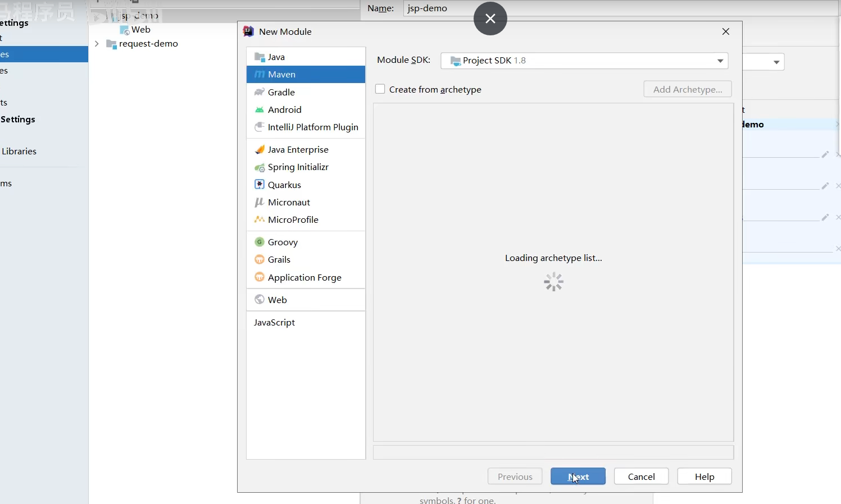This screenshot has width=841, height=504.
Task: Click the Next button
Action: click(x=578, y=476)
